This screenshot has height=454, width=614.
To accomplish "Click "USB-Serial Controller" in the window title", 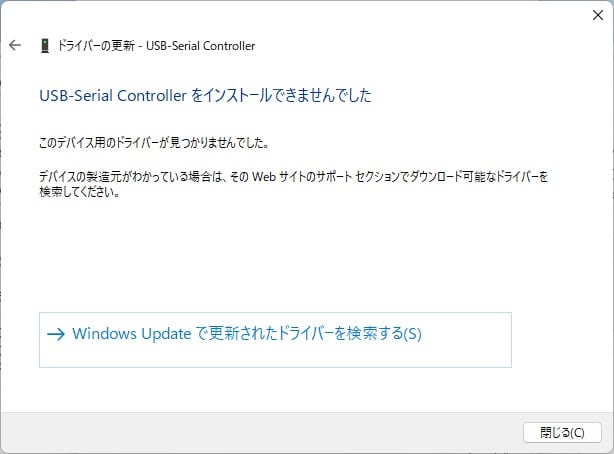I will click(200, 46).
